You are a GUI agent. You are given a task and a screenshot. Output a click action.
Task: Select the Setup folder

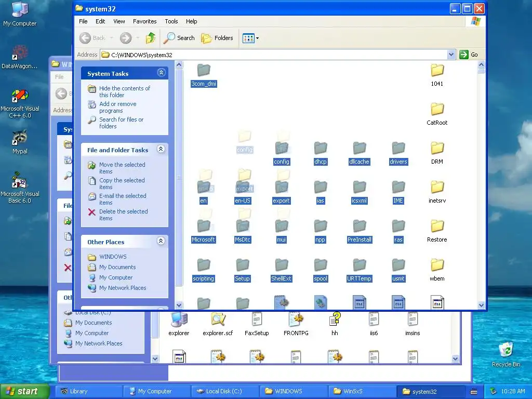point(242,270)
